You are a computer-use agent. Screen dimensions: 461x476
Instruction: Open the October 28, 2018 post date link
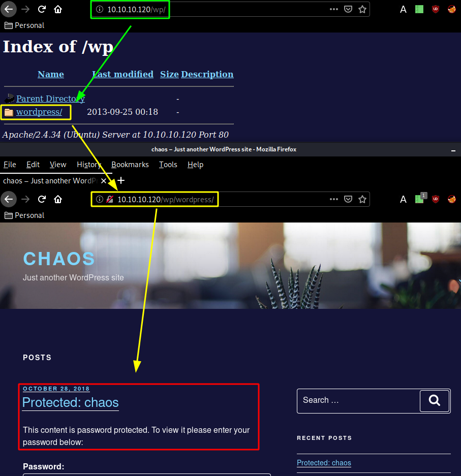[x=56, y=389]
